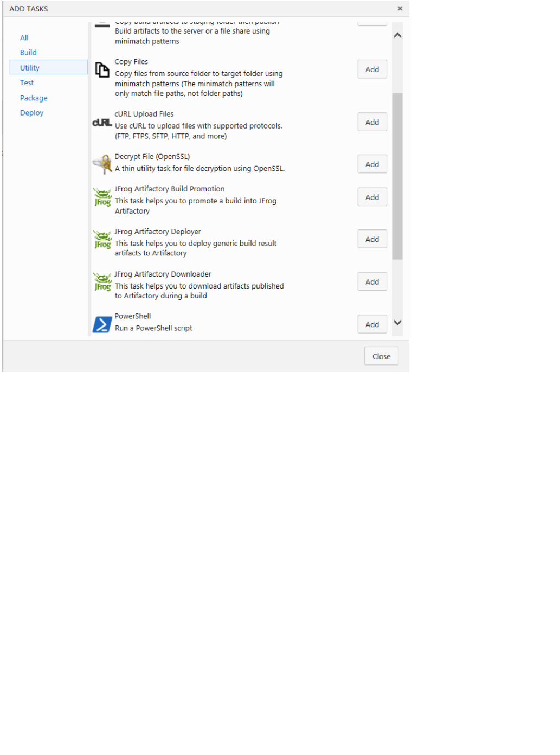Click the PowerShell task icon

pyautogui.click(x=102, y=324)
